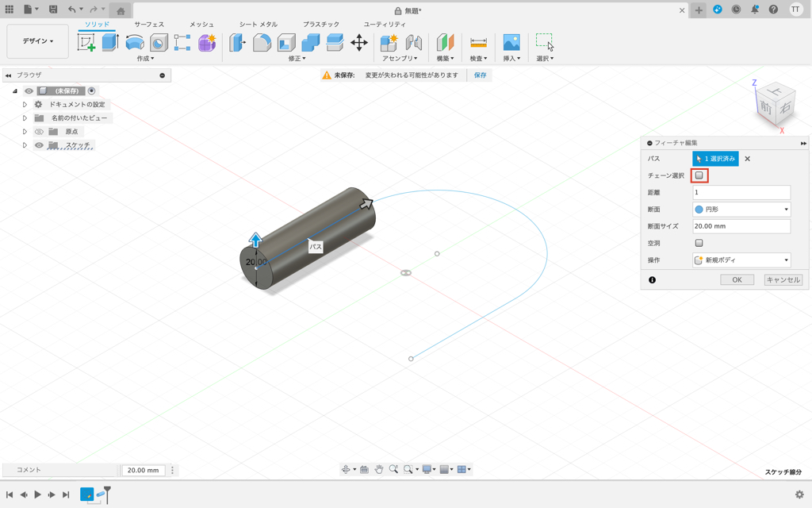The width and height of the screenshot is (812, 508).
Task: Toggle the チェーン選択 checkbox
Action: pyautogui.click(x=699, y=175)
